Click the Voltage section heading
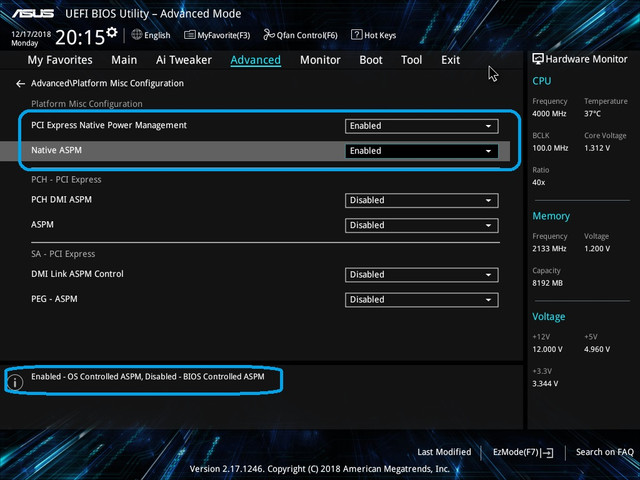640x480 pixels. click(549, 317)
